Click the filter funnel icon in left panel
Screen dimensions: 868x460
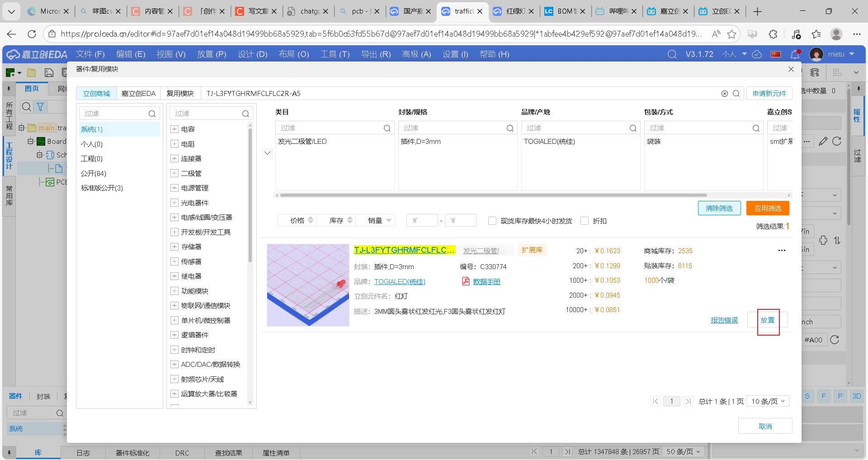[x=40, y=107]
